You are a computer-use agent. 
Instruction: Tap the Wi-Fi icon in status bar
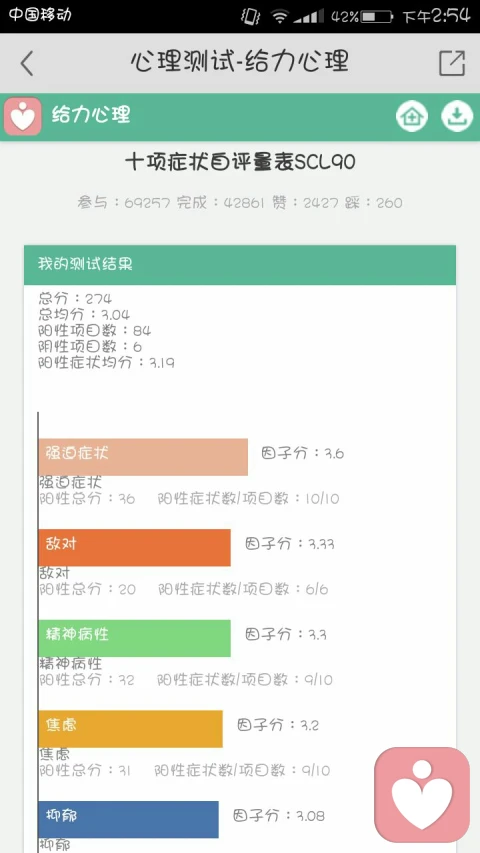[x=280, y=16]
